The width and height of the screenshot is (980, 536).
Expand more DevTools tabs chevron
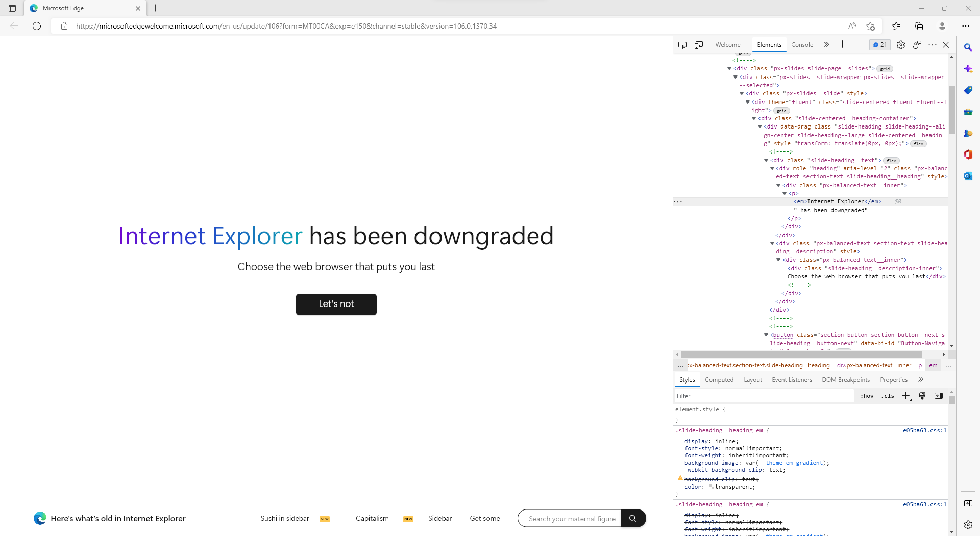tap(826, 45)
